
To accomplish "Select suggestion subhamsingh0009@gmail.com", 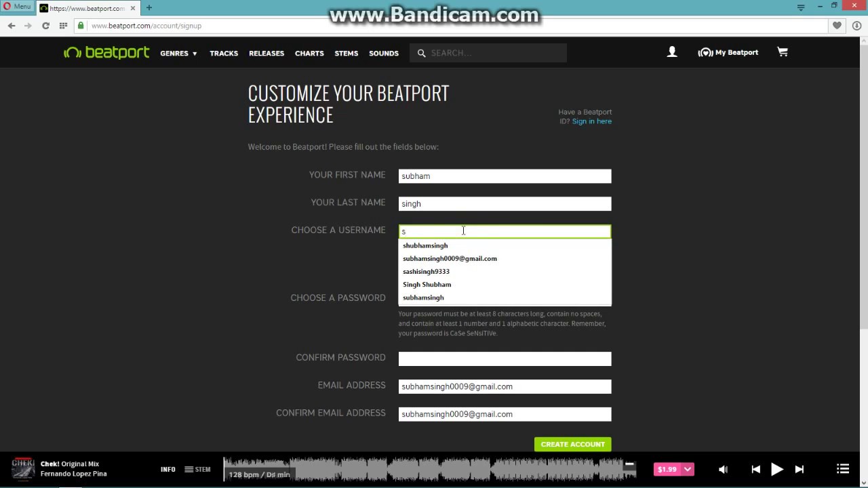I will click(x=505, y=258).
